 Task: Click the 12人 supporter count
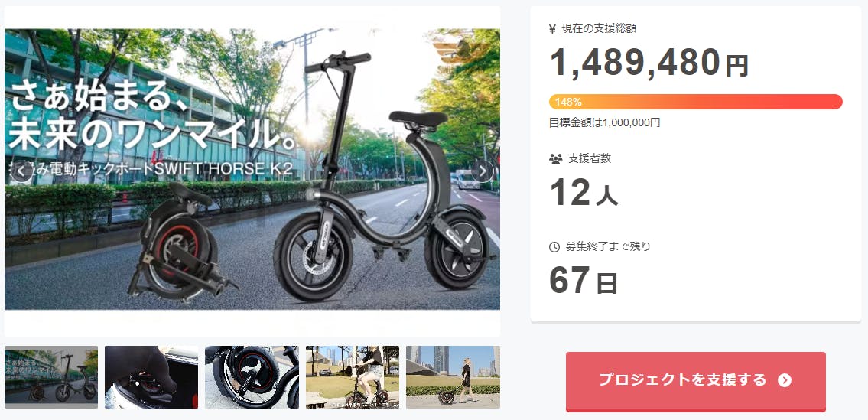[584, 193]
